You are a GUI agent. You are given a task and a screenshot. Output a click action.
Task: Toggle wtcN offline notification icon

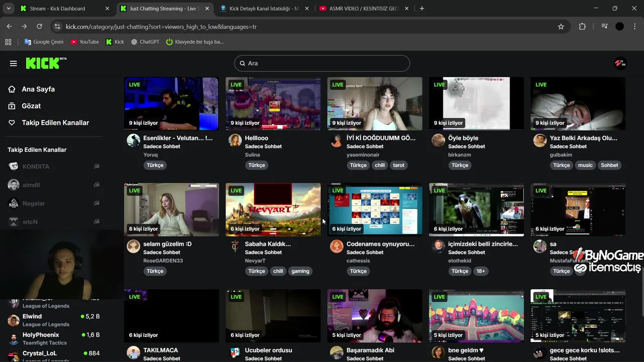click(x=97, y=222)
